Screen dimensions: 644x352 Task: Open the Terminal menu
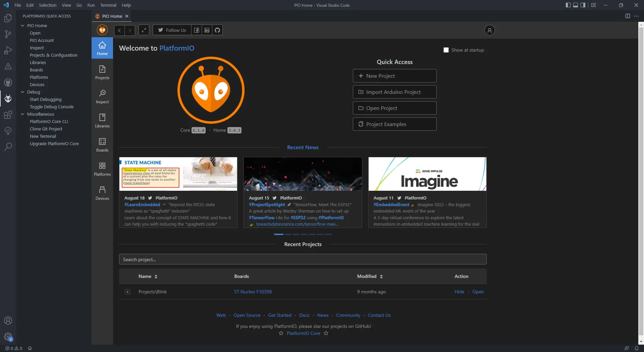point(108,5)
